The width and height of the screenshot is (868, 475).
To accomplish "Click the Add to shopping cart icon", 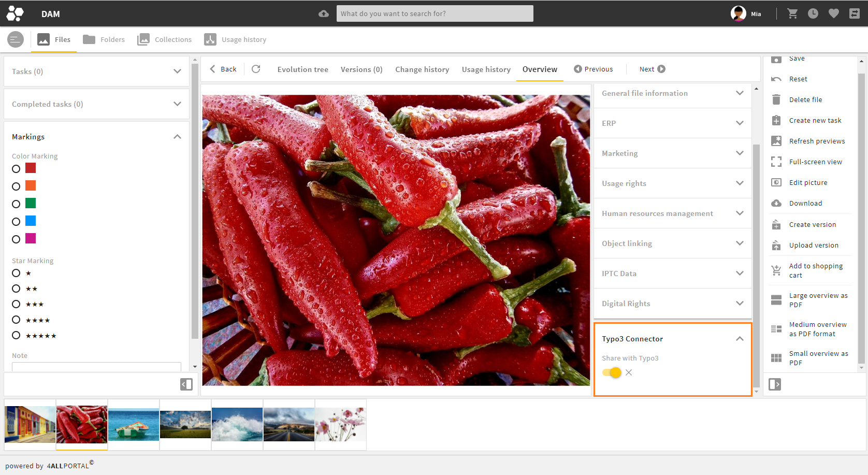I will (x=776, y=270).
